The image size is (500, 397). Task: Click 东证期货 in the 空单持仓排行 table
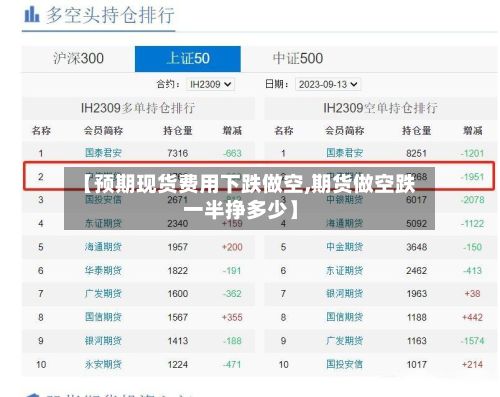[x=345, y=270]
